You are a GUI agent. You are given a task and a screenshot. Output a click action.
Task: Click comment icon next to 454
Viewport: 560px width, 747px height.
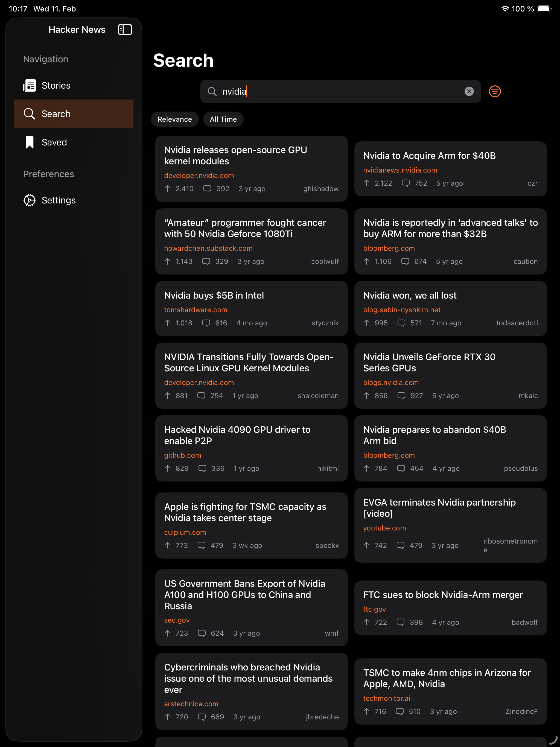tap(401, 468)
